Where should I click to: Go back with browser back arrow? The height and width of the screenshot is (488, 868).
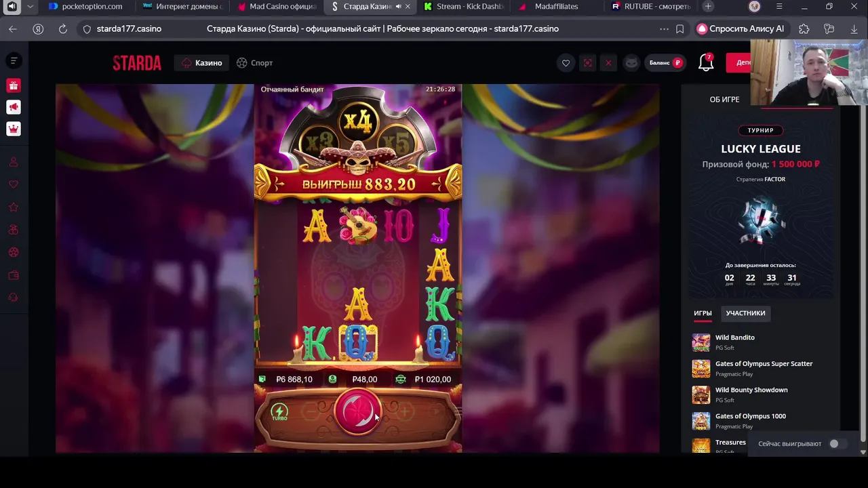click(x=13, y=29)
